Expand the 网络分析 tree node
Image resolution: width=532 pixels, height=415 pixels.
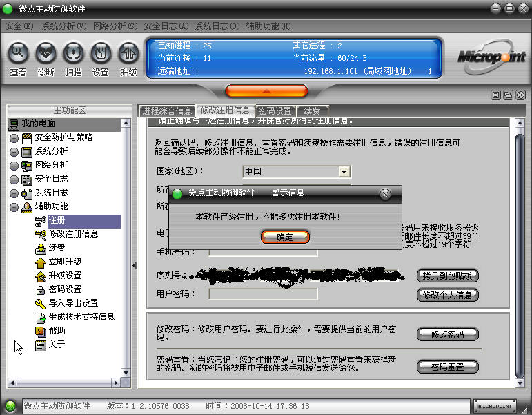tap(14, 166)
